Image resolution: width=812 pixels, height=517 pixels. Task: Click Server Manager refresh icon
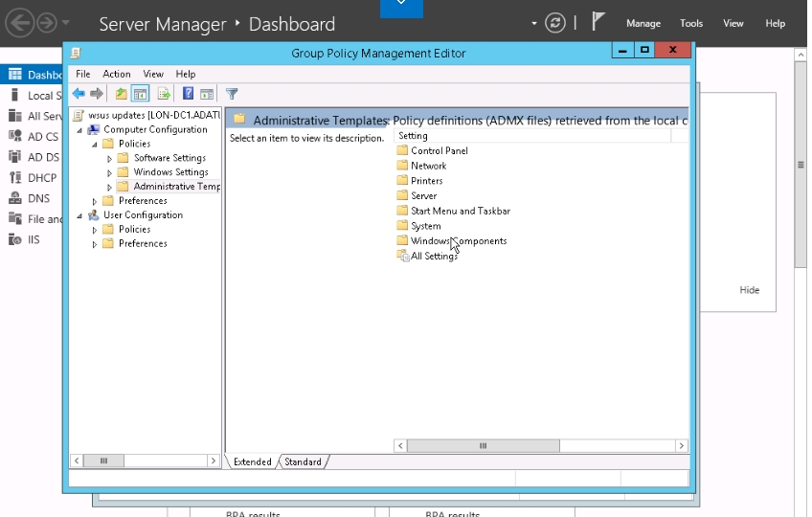(x=555, y=23)
